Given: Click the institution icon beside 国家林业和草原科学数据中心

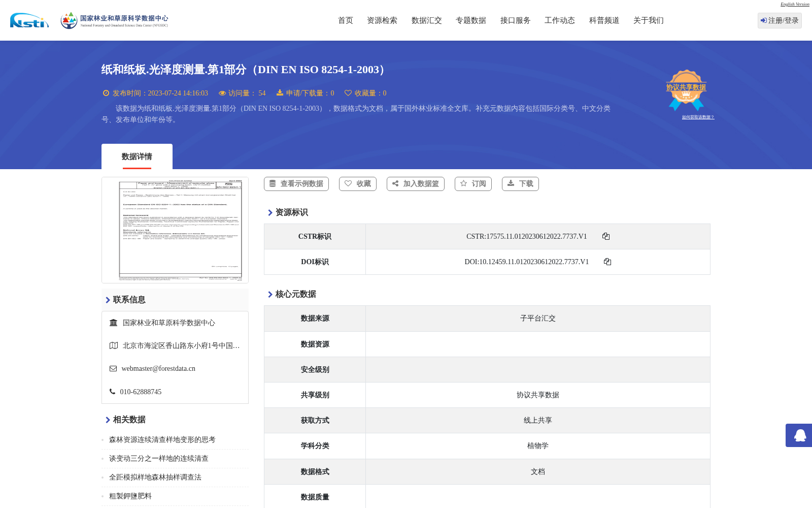Looking at the screenshot, I should pyautogui.click(x=114, y=323).
